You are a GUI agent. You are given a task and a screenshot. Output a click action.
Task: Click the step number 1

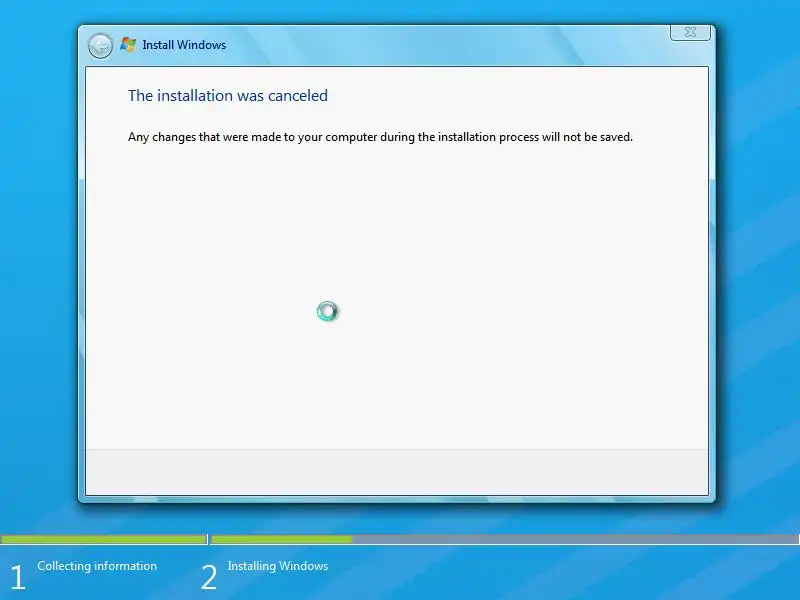18,578
